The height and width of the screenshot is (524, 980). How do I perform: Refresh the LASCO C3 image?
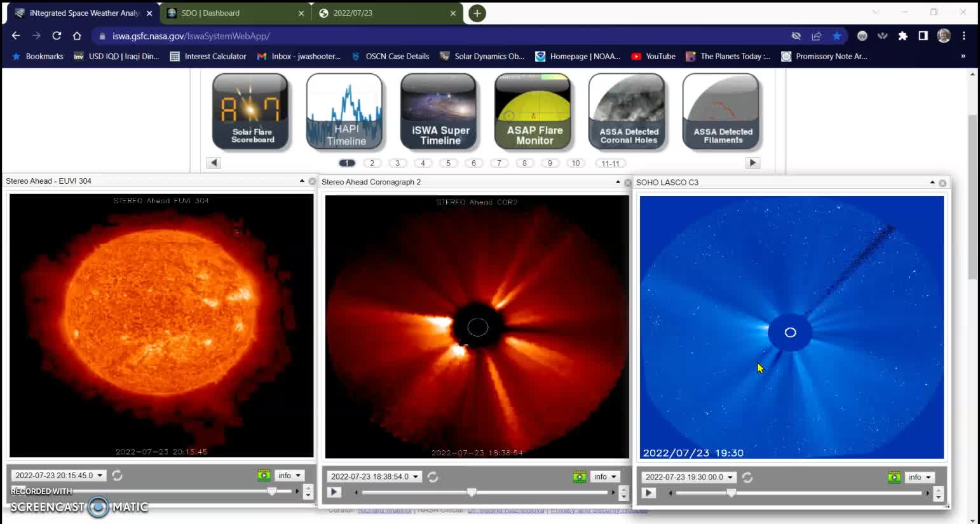tap(747, 478)
